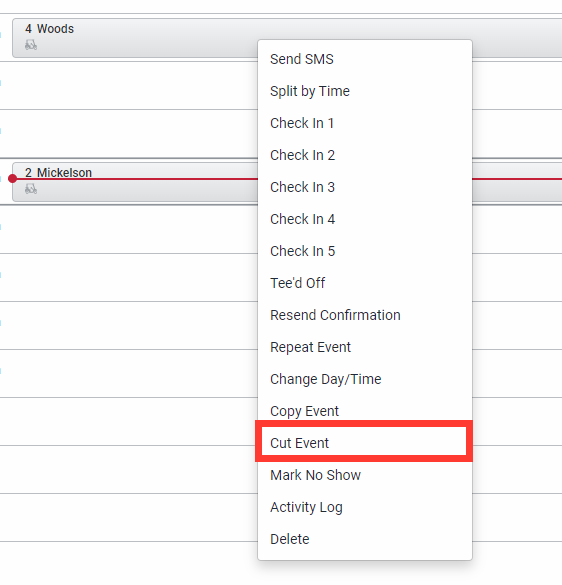This screenshot has height=585, width=562.
Task: Click golf cart icon on Woods booking
Action: tap(31, 45)
